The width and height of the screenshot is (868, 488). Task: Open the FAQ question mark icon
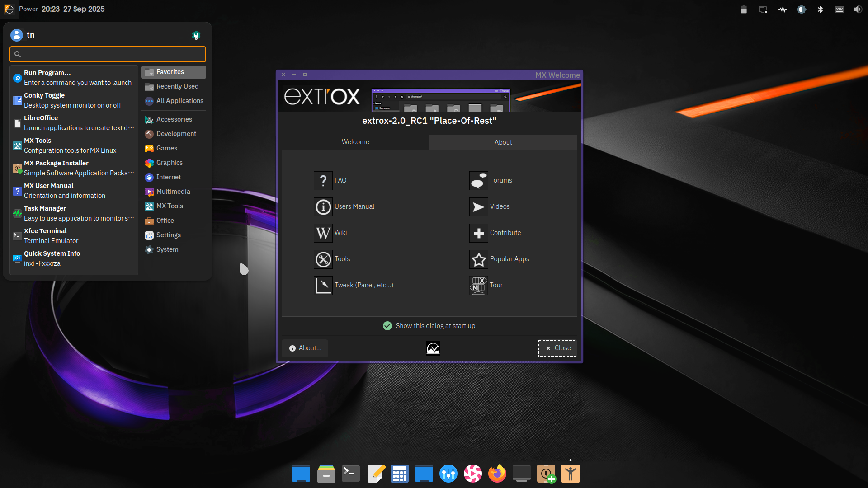coord(323,180)
